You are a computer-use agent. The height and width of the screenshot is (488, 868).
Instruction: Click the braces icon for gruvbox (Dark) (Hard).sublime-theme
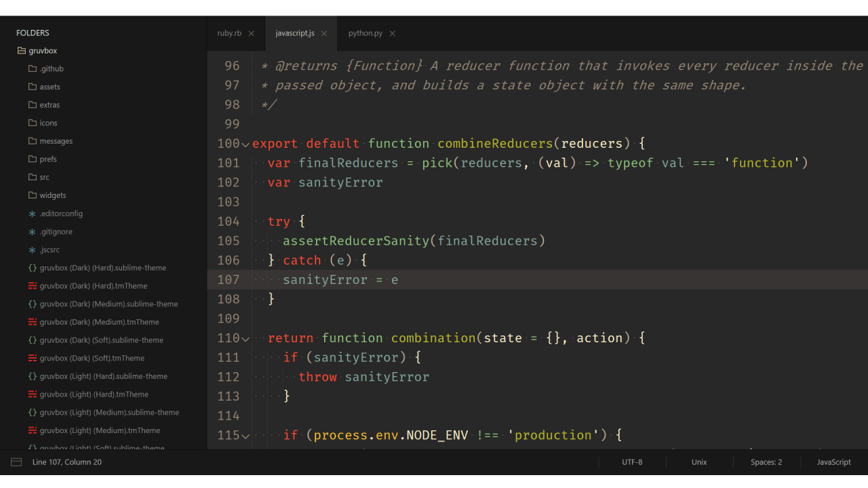pyautogui.click(x=32, y=268)
